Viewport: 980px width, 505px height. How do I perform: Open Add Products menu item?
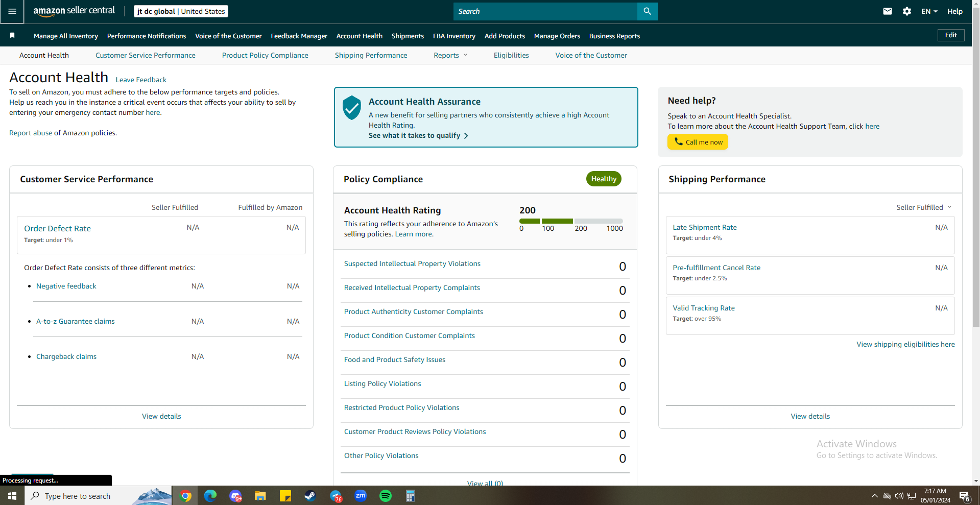coord(505,36)
